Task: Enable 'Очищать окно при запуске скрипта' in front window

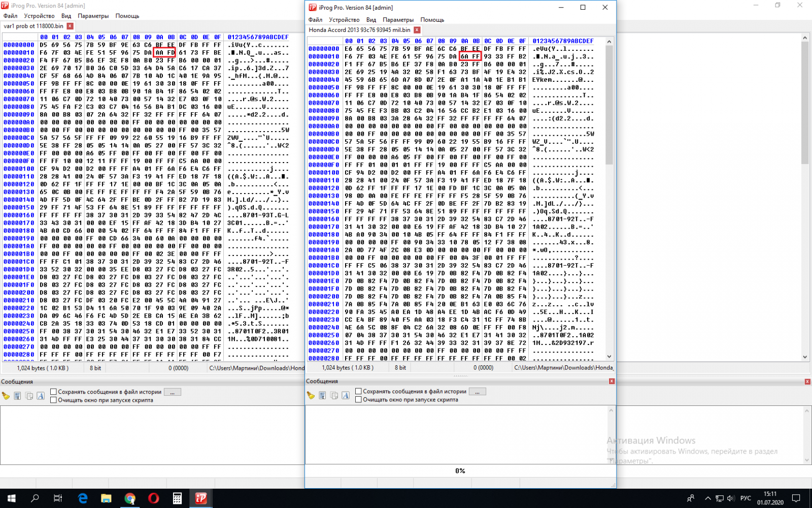Action: coord(358,399)
